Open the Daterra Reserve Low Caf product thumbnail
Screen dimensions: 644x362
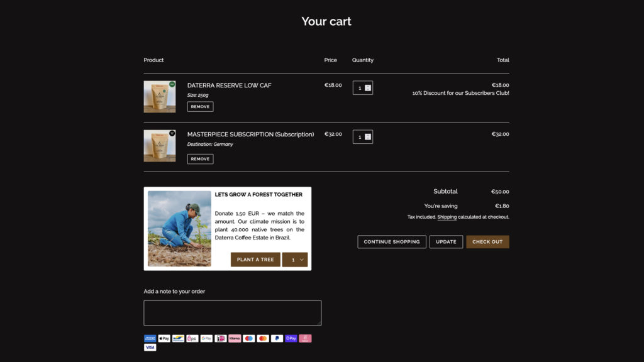[160, 97]
